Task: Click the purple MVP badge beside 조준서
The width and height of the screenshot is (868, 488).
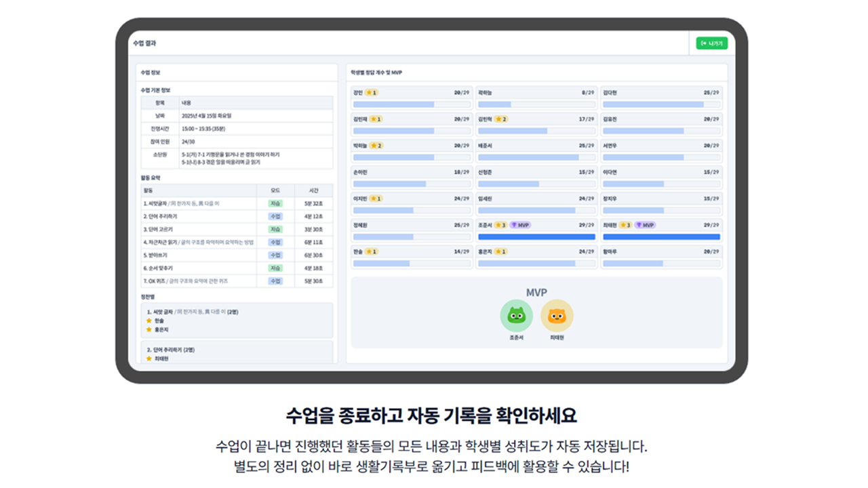Action: [x=521, y=225]
